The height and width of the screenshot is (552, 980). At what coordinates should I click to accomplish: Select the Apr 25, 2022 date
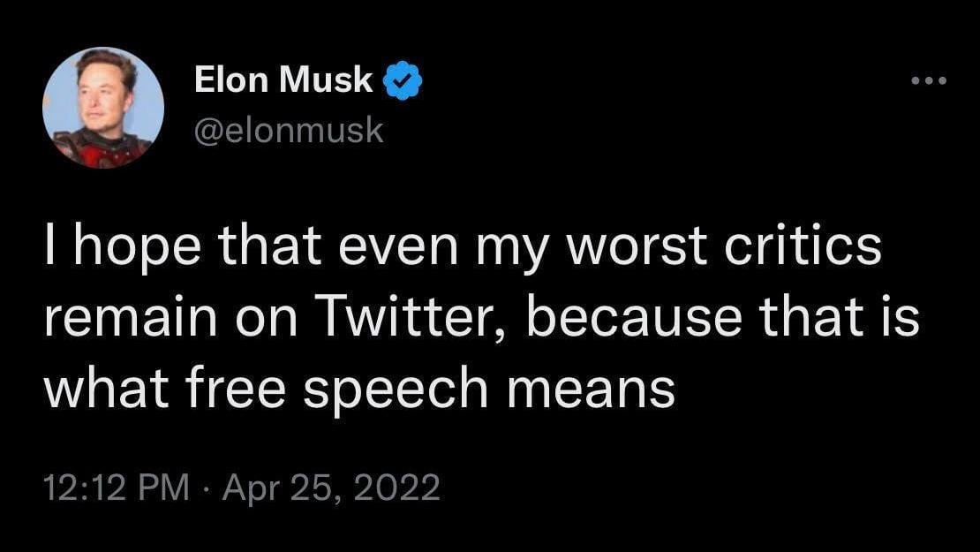330,487
